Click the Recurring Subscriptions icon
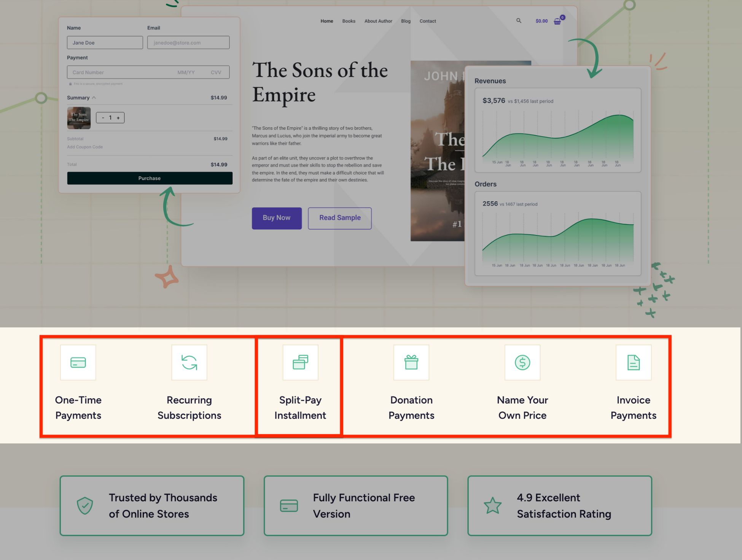 pyautogui.click(x=188, y=362)
